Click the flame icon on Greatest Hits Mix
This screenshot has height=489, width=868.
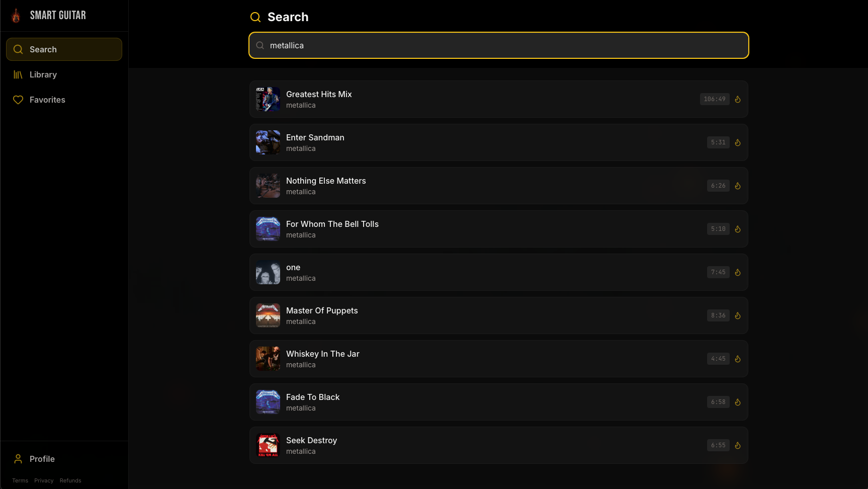pyautogui.click(x=738, y=99)
